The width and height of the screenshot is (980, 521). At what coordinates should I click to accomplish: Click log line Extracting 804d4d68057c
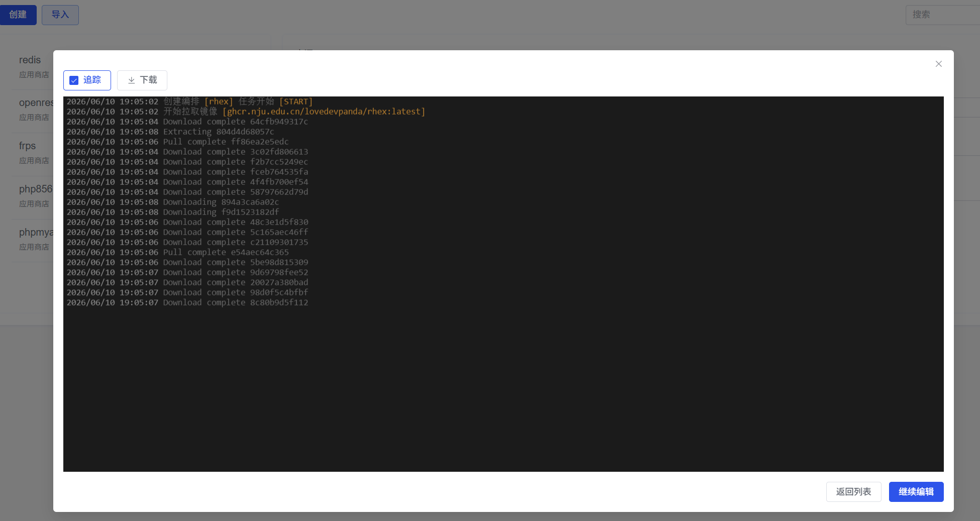click(170, 132)
